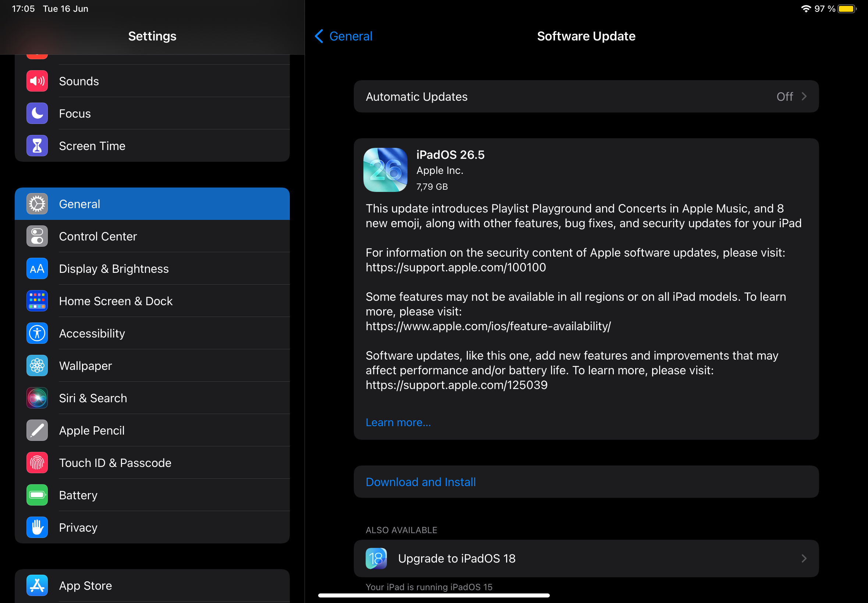
Task: Go back to General
Action: point(344,36)
